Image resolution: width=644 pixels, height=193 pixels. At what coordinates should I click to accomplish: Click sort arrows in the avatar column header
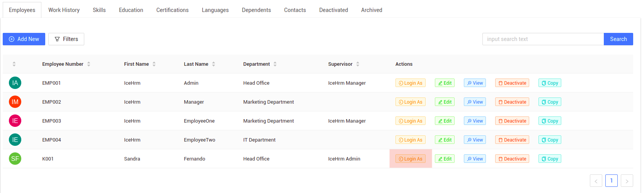(14, 64)
